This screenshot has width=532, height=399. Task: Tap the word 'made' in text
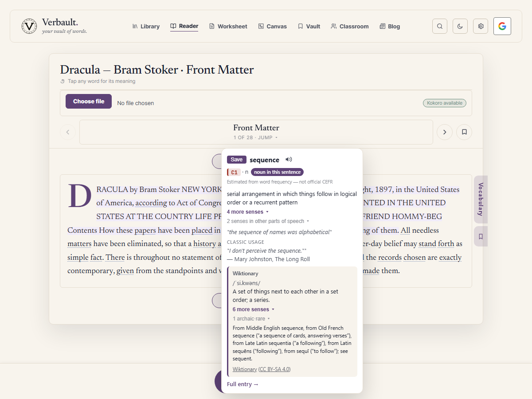371,271
